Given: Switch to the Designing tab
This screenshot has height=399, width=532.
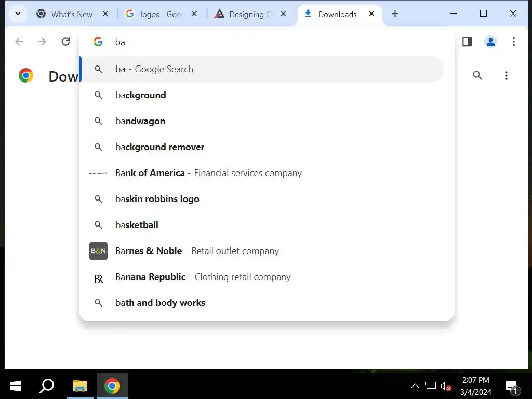Looking at the screenshot, I should point(250,14).
